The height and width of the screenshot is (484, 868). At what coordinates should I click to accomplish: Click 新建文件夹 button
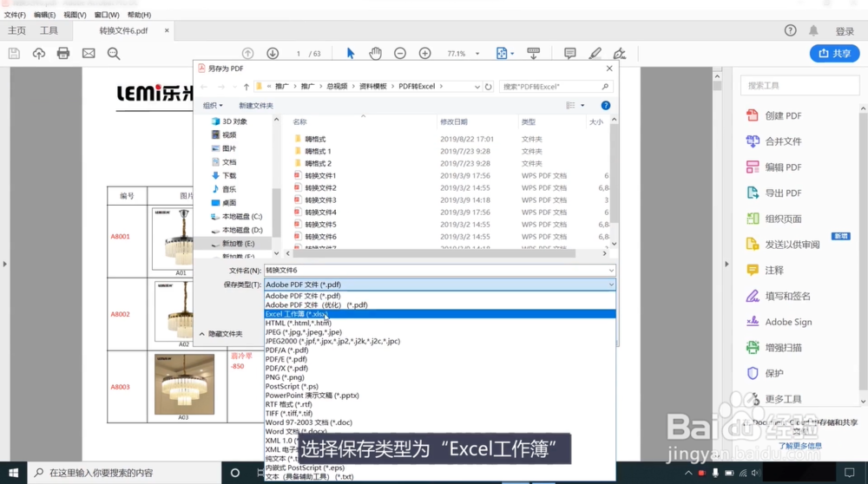coord(256,105)
